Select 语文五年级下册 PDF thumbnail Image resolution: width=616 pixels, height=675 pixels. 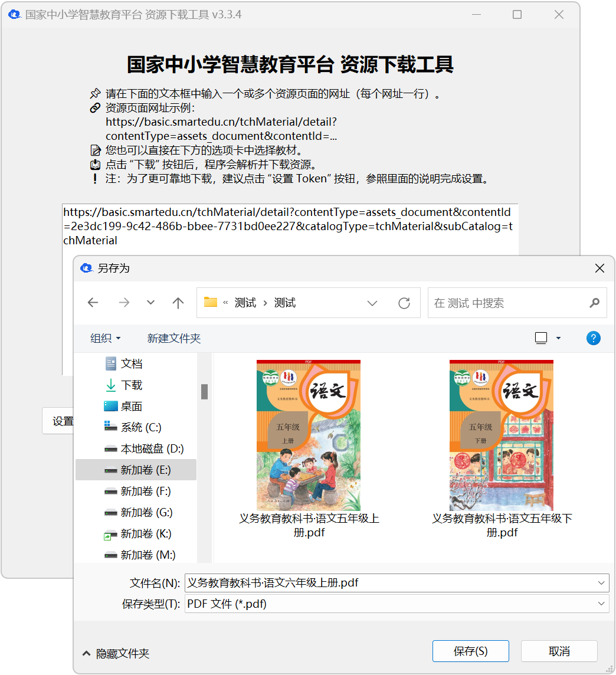click(x=502, y=435)
